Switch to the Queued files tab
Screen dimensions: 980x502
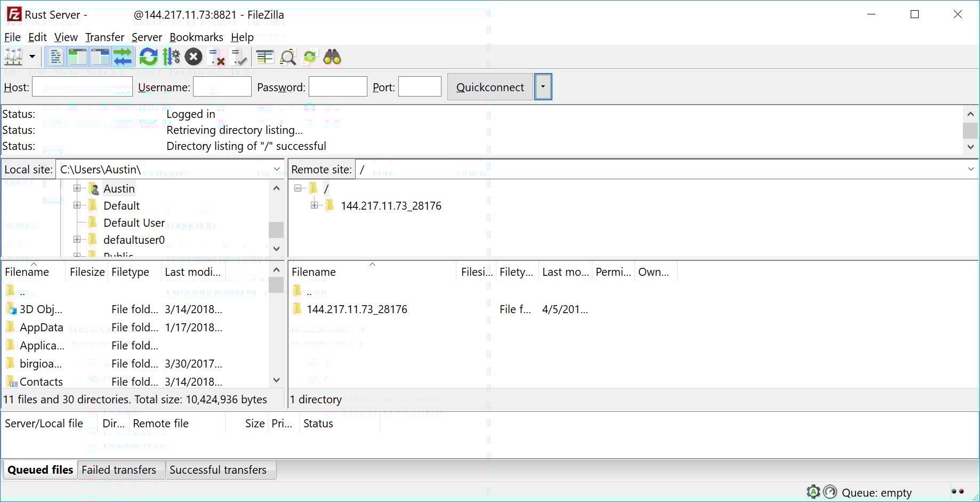point(40,470)
